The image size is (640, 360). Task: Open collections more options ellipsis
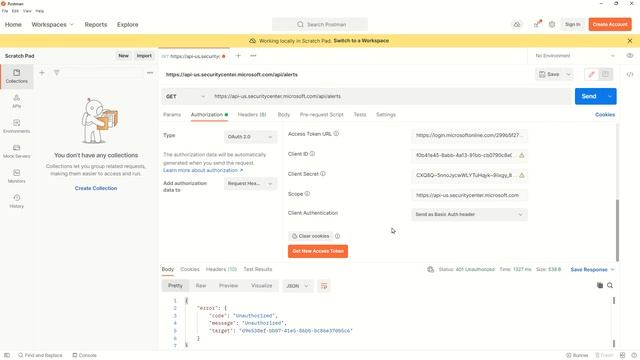150,73
